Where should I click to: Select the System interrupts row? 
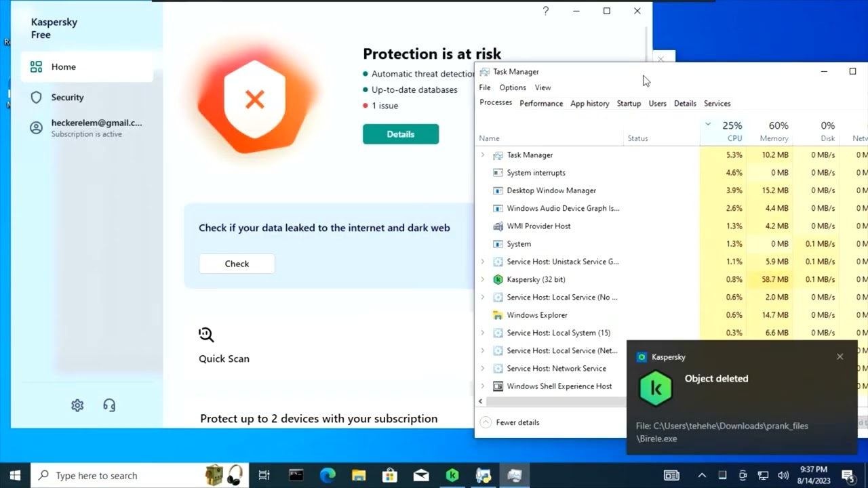[x=587, y=173]
